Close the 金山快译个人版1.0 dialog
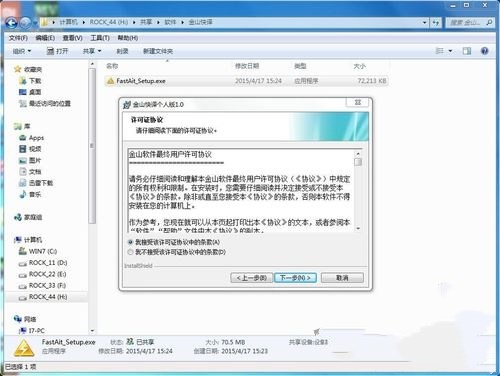This screenshot has height=376, width=500. pyautogui.click(x=358, y=102)
